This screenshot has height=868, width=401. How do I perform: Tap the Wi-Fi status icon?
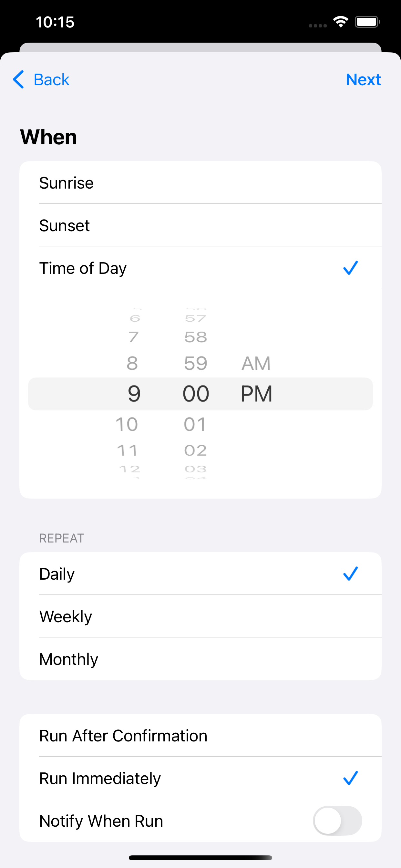tap(341, 22)
